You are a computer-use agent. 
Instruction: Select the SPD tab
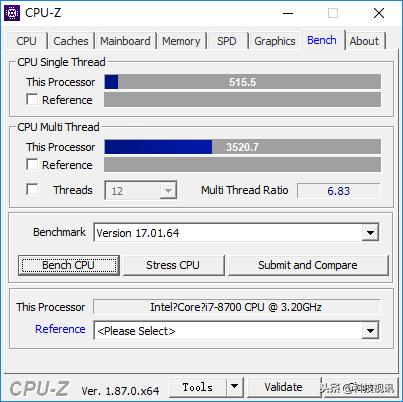[x=227, y=41]
